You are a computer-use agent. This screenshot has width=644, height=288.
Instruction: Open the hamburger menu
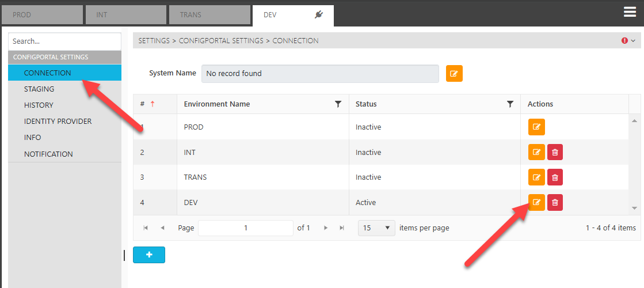pos(630,12)
